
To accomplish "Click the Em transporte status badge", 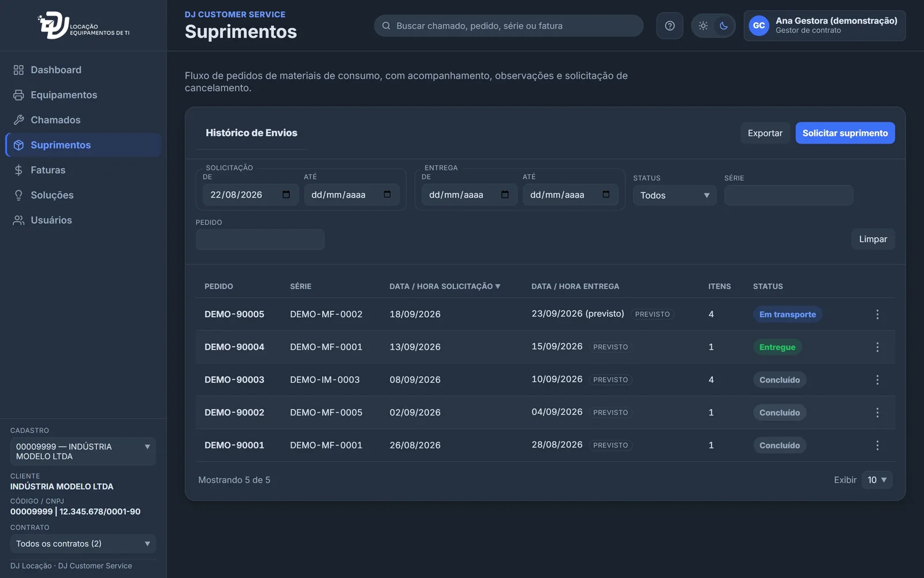I will click(788, 314).
